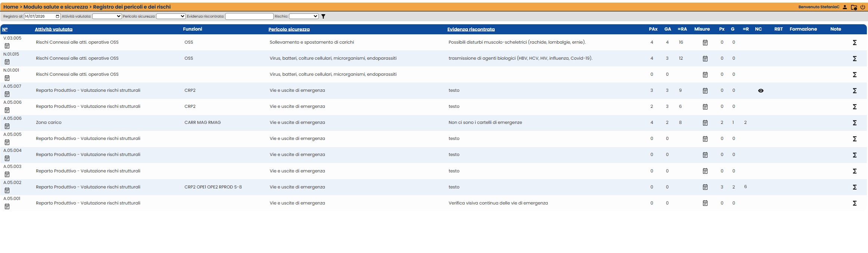The height and width of the screenshot is (253, 868).
Task: Open the Rischio dropdown
Action: pyautogui.click(x=304, y=16)
